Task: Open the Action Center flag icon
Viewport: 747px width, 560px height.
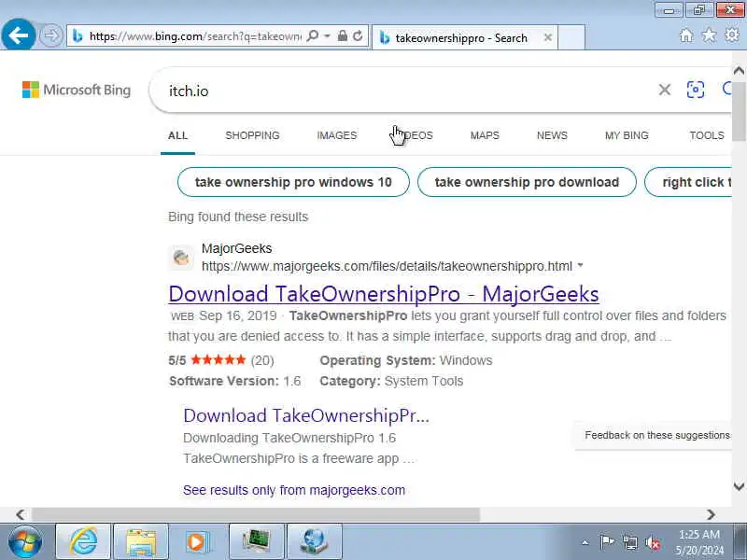Action: (x=607, y=542)
